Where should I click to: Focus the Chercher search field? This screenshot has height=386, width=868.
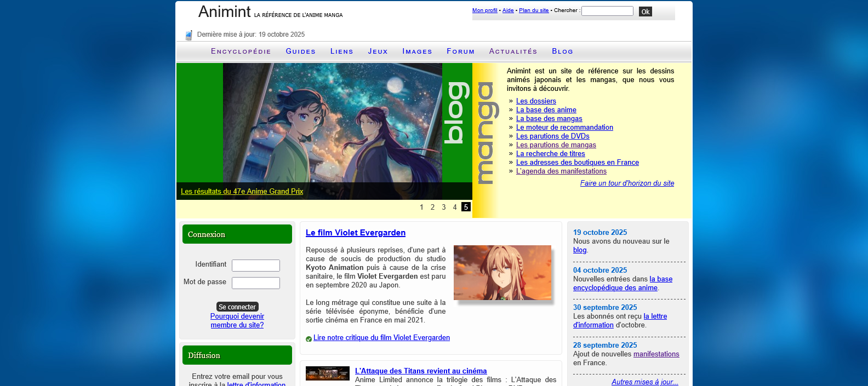(x=607, y=11)
